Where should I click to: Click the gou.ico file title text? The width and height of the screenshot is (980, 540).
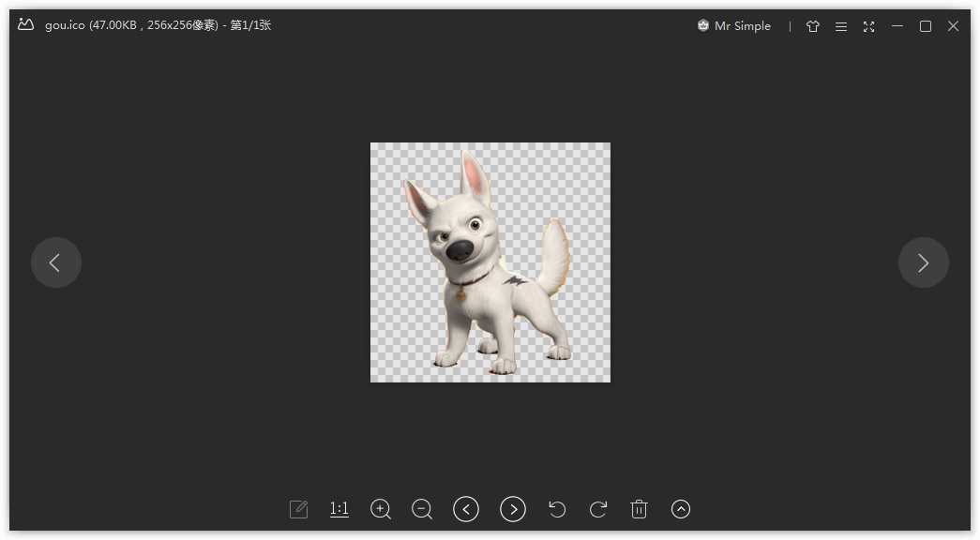click(x=158, y=25)
